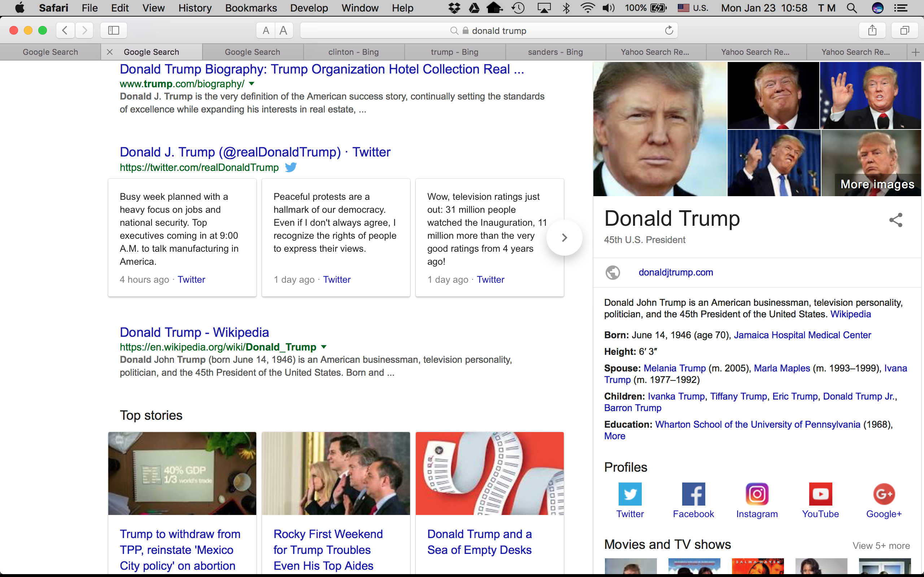Open the Google+ profile icon
Screen dimensions: 924x577
(884, 494)
